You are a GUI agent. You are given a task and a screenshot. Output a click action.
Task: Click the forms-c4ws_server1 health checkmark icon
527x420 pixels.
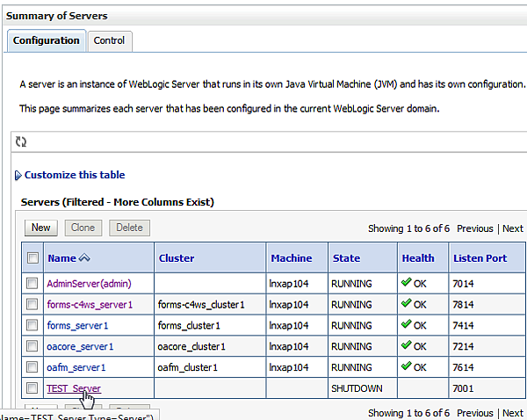(407, 303)
